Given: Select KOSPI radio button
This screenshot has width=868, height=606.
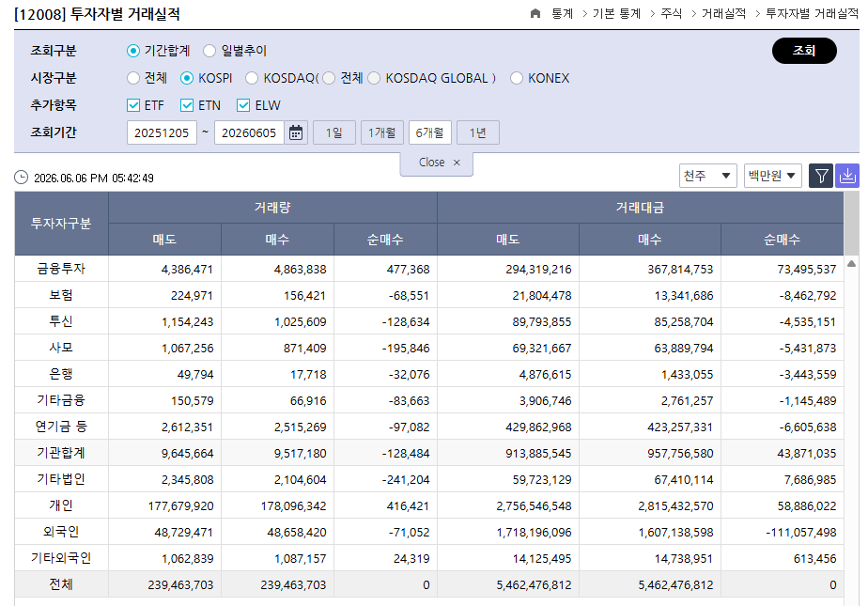Looking at the screenshot, I should pyautogui.click(x=187, y=78).
